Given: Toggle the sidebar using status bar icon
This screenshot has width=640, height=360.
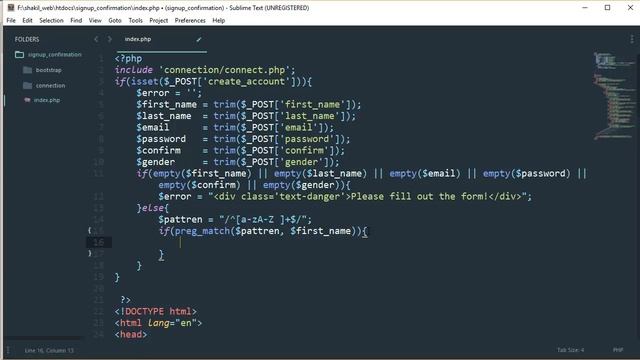Looking at the screenshot, I should tap(8, 350).
